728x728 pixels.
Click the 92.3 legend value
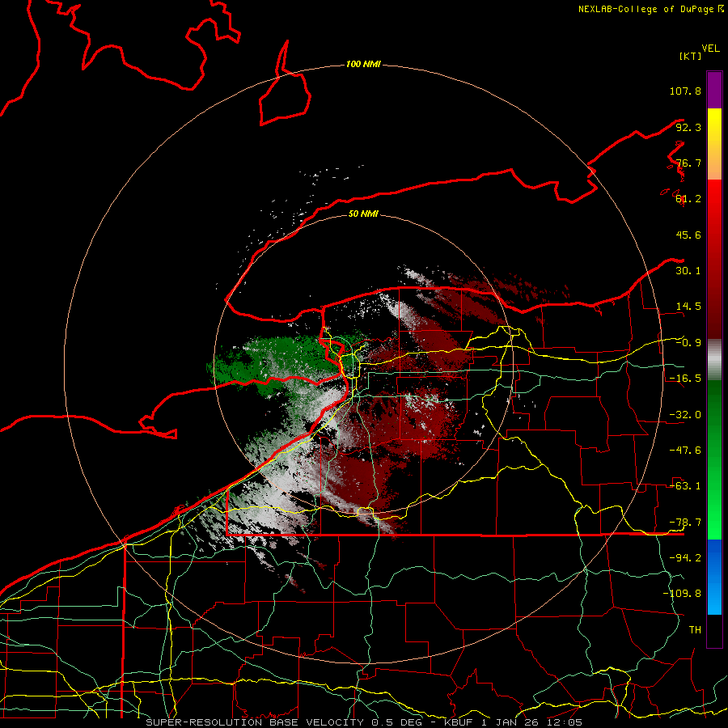click(x=688, y=127)
